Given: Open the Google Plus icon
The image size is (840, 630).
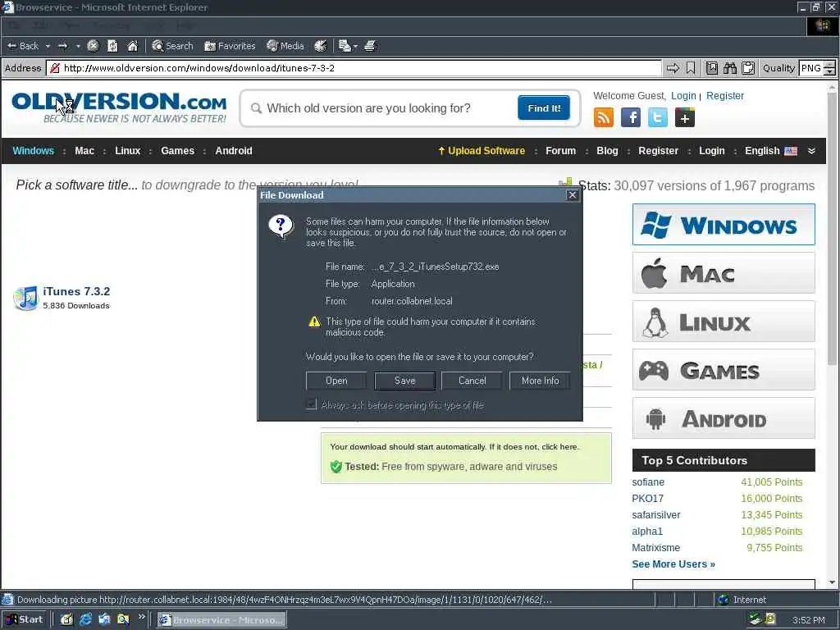Looking at the screenshot, I should click(x=685, y=117).
